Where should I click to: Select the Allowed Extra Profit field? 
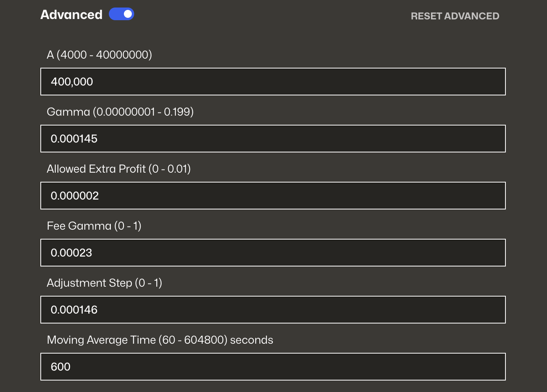pos(273,196)
